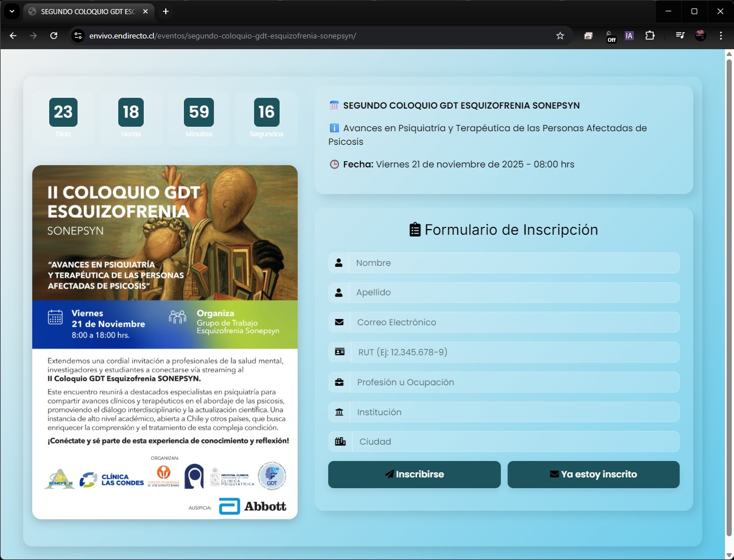The image size is (734, 560).
Task: Open the IA extension icon
Action: tap(629, 36)
